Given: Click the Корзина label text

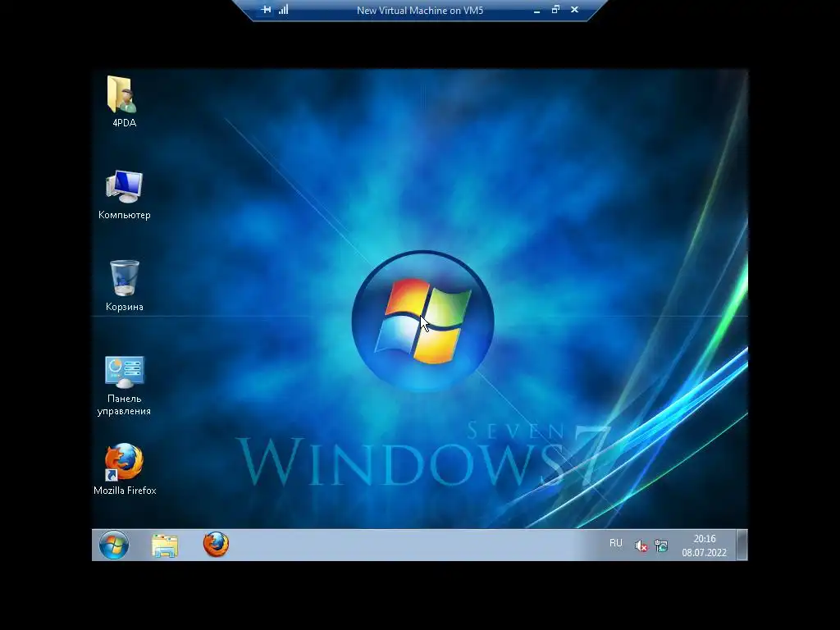Looking at the screenshot, I should coord(125,307).
